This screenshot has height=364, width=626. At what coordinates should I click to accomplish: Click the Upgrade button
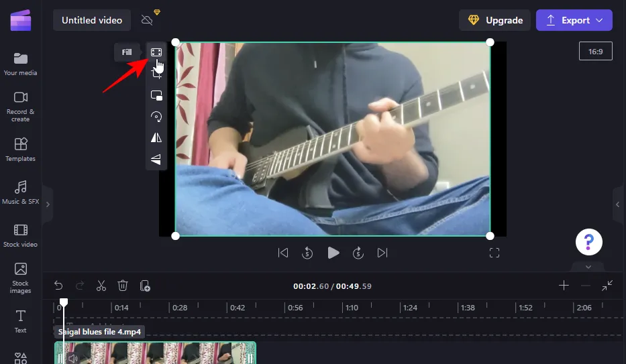(x=494, y=20)
